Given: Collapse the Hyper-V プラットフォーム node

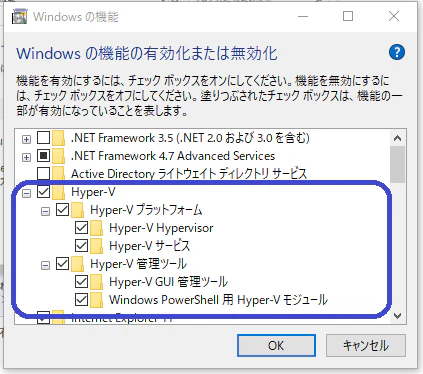Looking at the screenshot, I should point(45,211).
